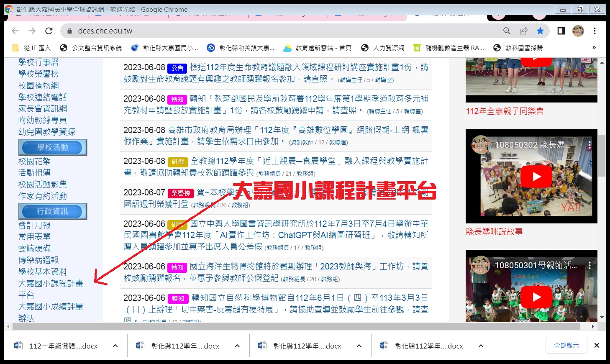Viewport: 610px width, 364px height.
Task: Open 作家有約活動 sidebar link
Action: tap(43, 196)
